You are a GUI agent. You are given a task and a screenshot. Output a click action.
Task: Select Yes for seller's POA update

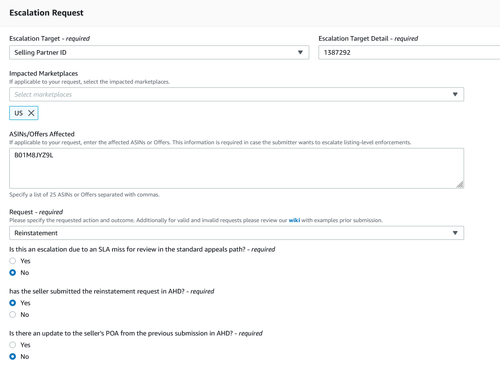(13, 345)
